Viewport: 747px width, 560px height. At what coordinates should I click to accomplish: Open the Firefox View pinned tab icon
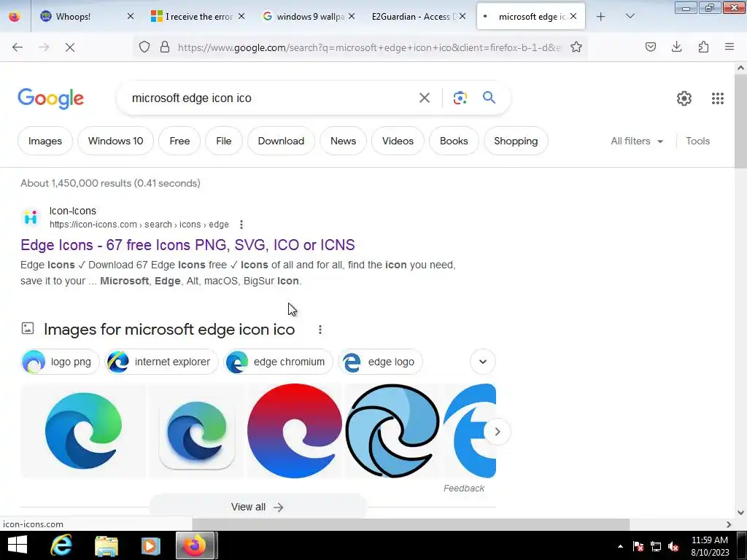tap(15, 17)
